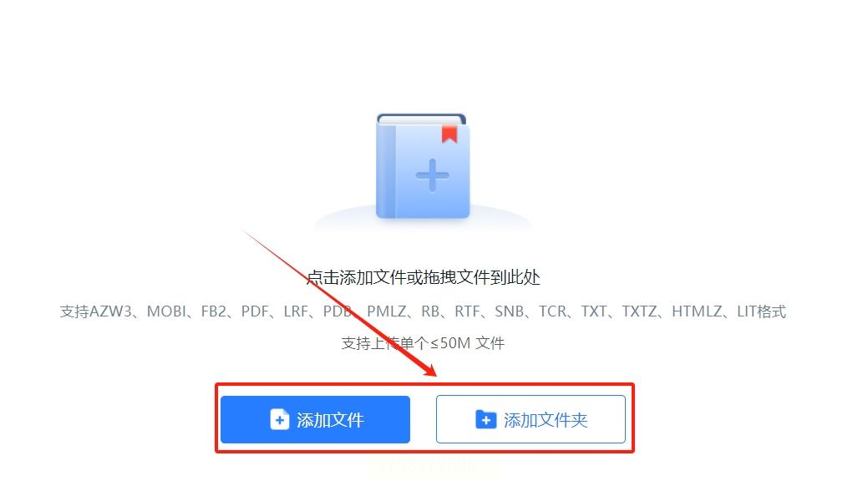Click the SNB format label

(510, 311)
